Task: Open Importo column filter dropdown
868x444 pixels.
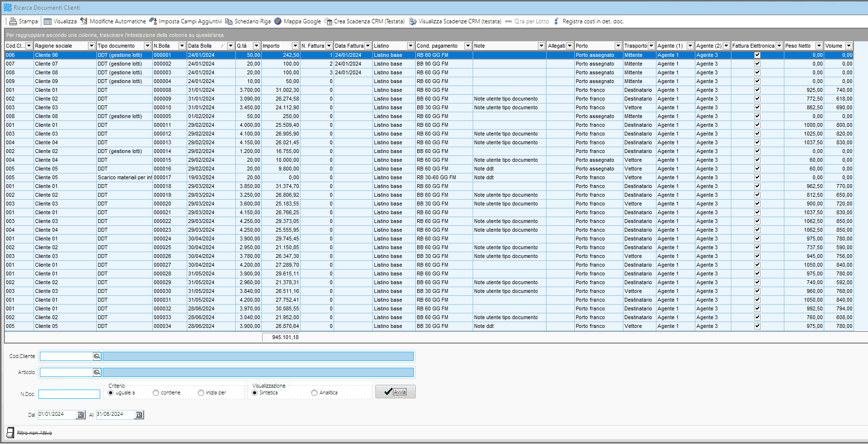Action: (295, 46)
